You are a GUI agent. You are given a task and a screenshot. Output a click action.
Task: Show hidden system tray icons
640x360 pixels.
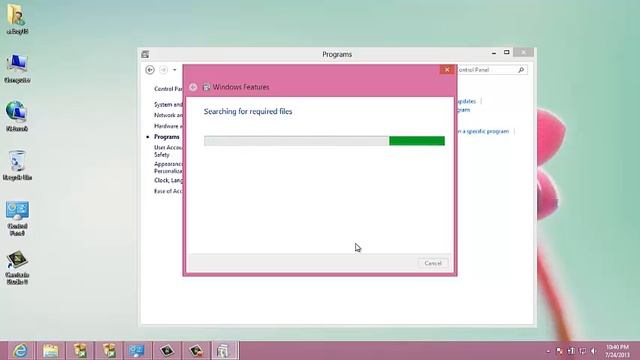(x=548, y=351)
